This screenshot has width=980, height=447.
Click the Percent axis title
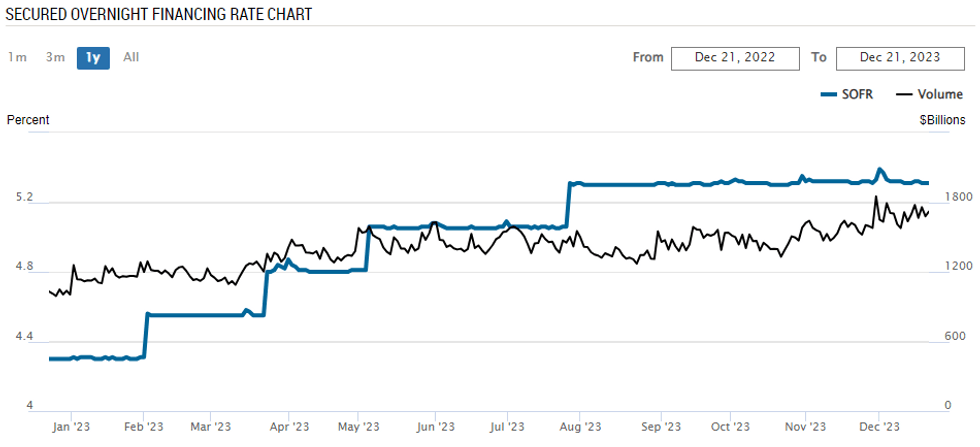coord(28,120)
